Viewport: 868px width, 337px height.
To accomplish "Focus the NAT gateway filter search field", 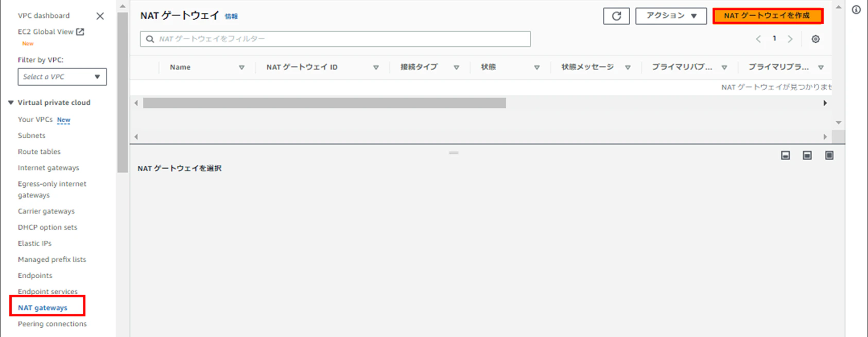I will tap(335, 39).
